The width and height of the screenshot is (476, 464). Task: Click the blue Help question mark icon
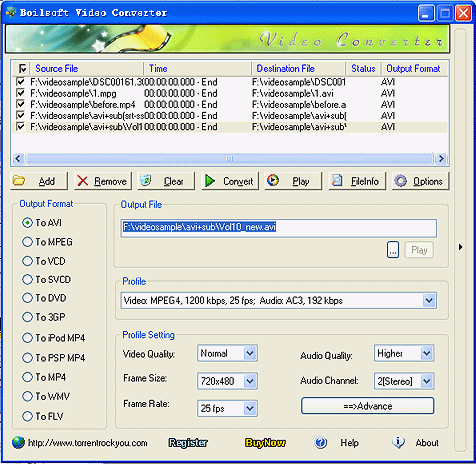[x=321, y=443]
